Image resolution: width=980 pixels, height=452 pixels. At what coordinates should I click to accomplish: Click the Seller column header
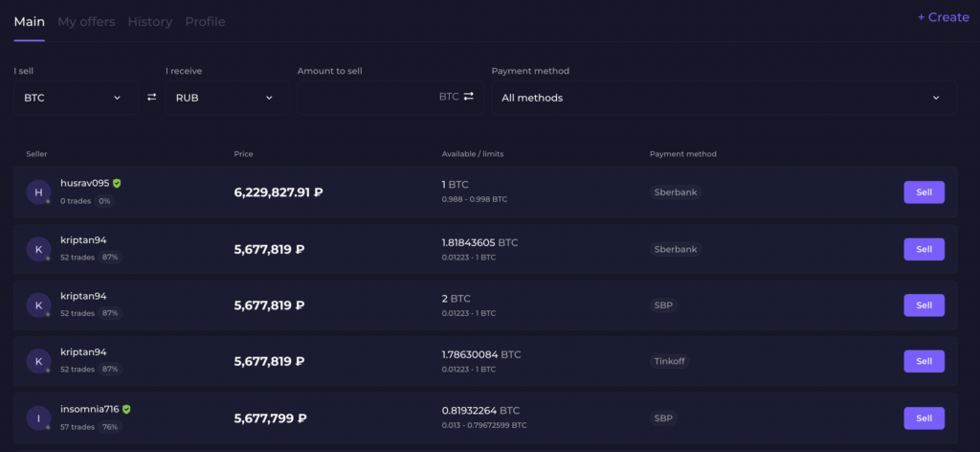coord(36,154)
